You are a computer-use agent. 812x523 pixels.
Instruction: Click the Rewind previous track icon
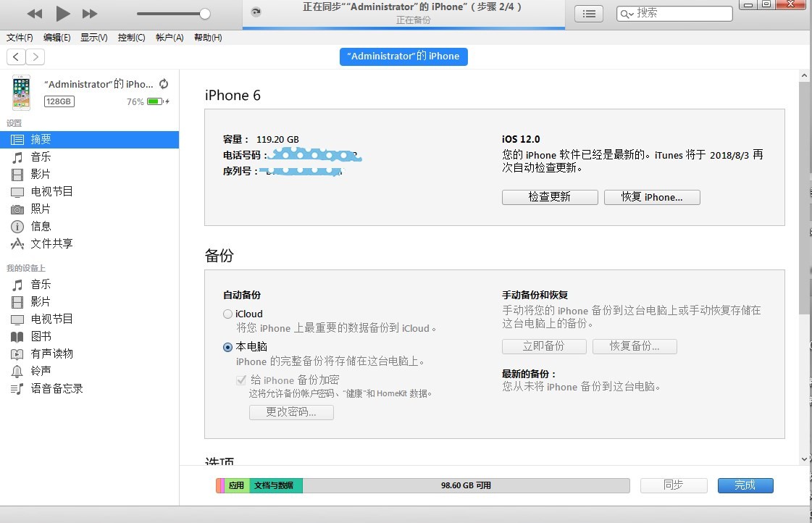pyautogui.click(x=34, y=14)
